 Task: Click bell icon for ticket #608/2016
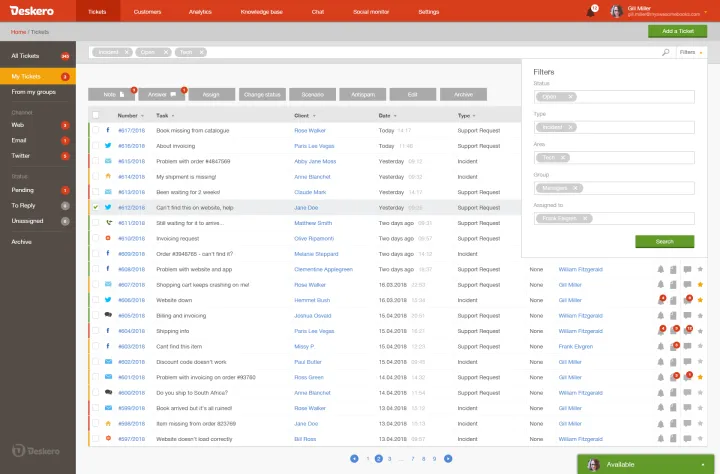(x=660, y=269)
